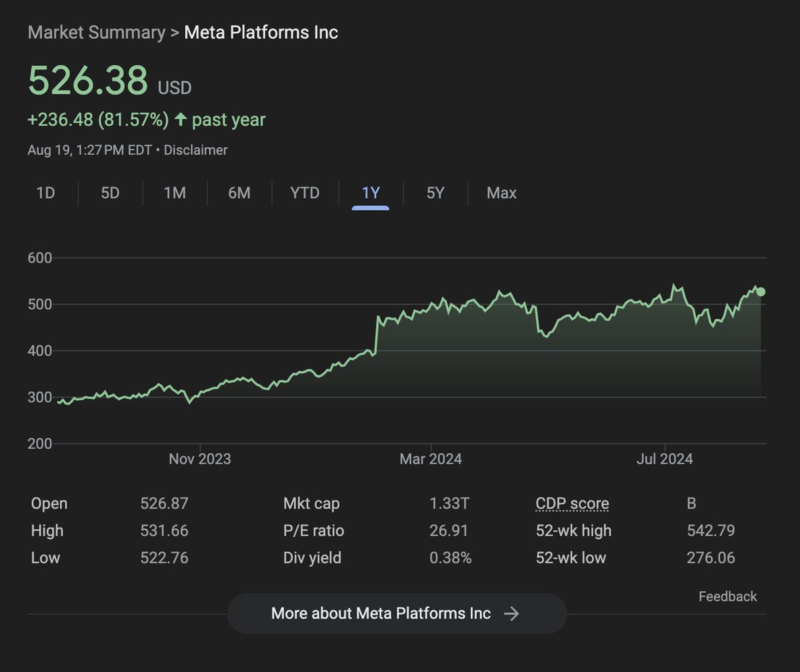Click the 52-wk low value 276.06
Image resolution: width=800 pixels, height=672 pixels.
pyautogui.click(x=711, y=557)
